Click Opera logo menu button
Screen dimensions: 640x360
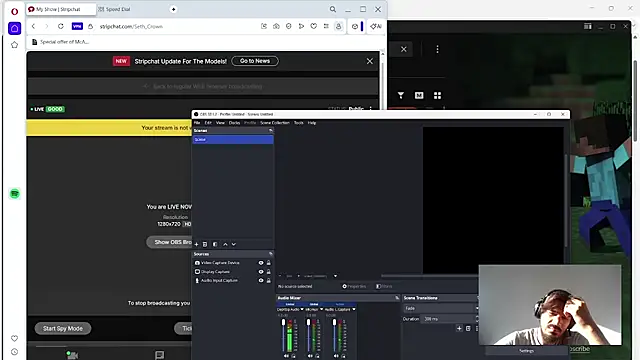tap(14, 11)
